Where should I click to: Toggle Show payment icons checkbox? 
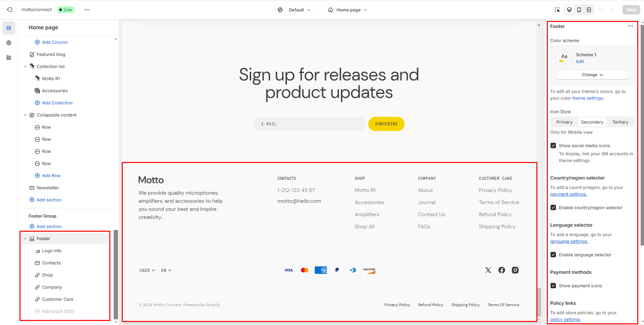tap(553, 286)
